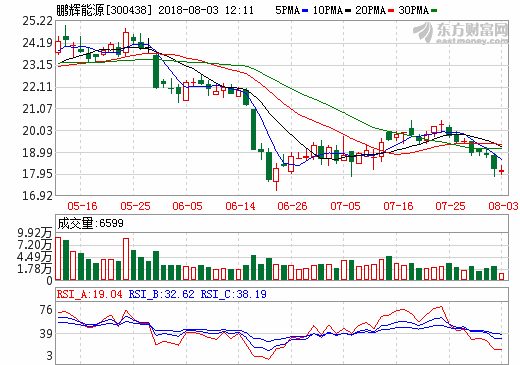Click the volume axis value 7.20万
This screenshot has height=365, width=520.
35,245
